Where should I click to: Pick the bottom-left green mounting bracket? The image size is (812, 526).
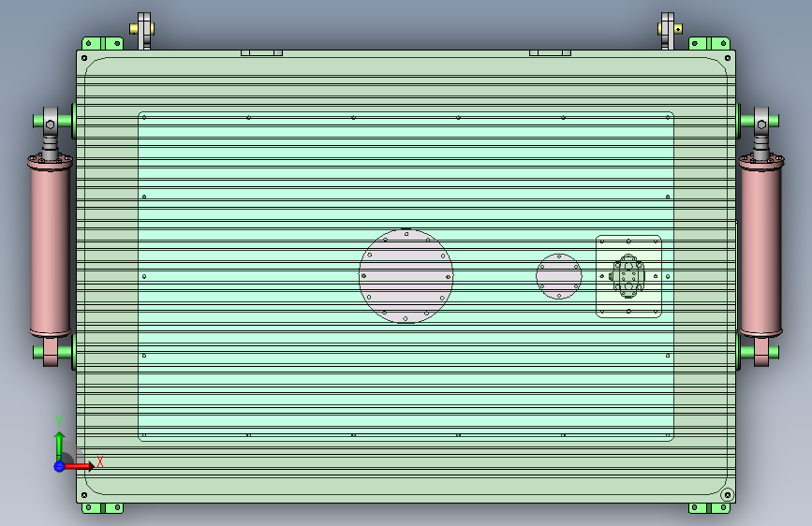click(x=102, y=508)
